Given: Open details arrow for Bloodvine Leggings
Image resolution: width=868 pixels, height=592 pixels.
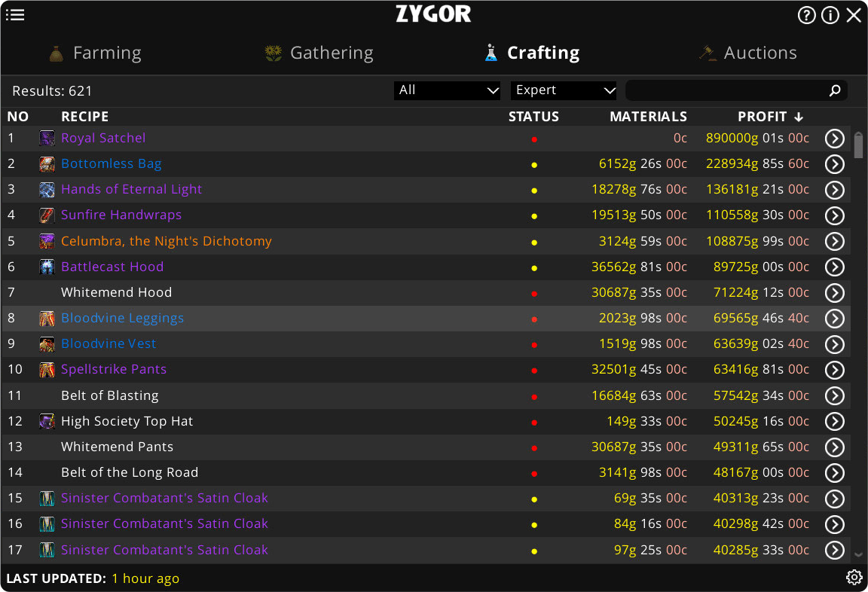Looking at the screenshot, I should [x=834, y=318].
